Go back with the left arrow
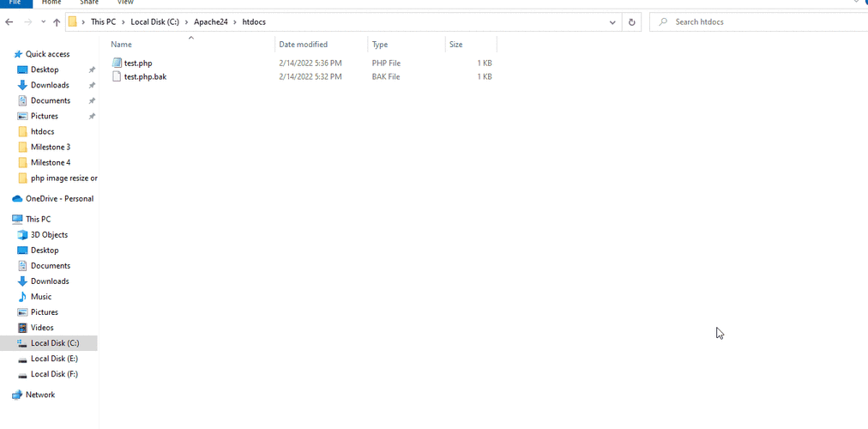Viewport: 868px width, 429px height. (x=9, y=22)
